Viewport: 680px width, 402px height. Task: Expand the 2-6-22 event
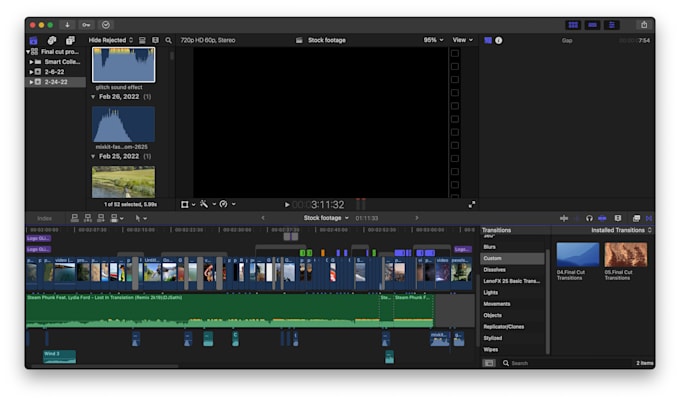point(31,72)
